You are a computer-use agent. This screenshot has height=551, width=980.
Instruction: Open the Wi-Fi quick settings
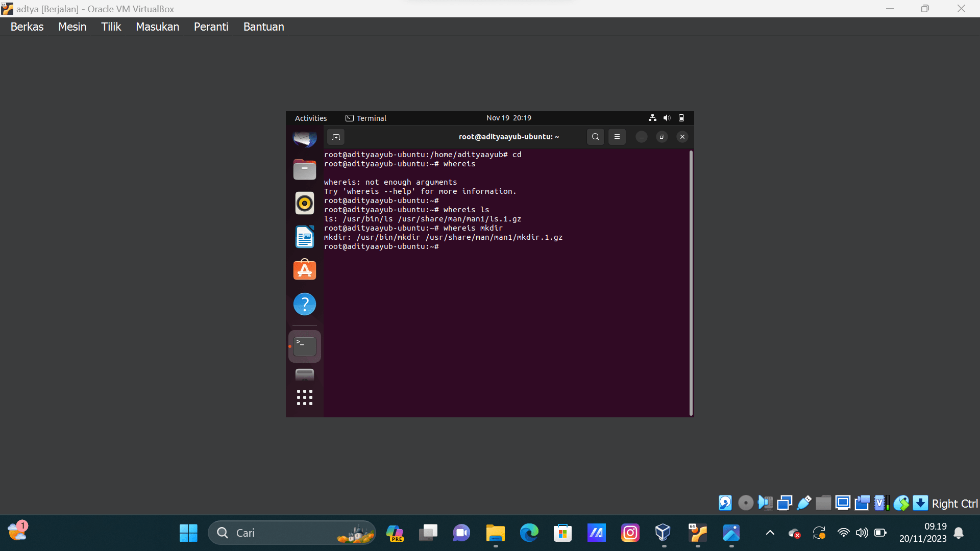pos(843,533)
